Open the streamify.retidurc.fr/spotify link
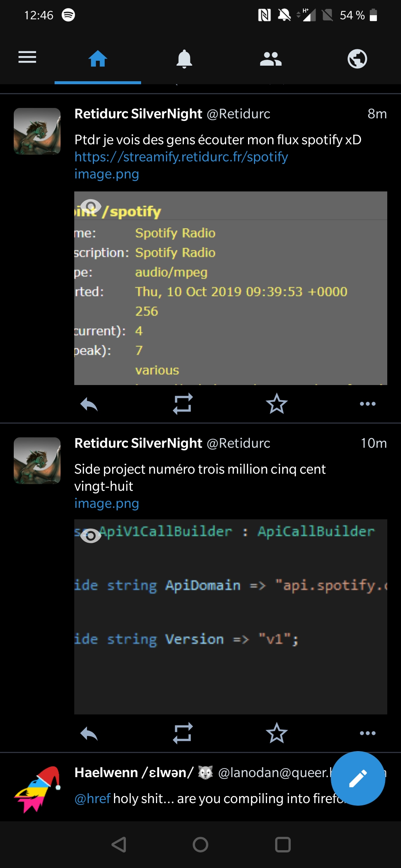 coord(181,157)
